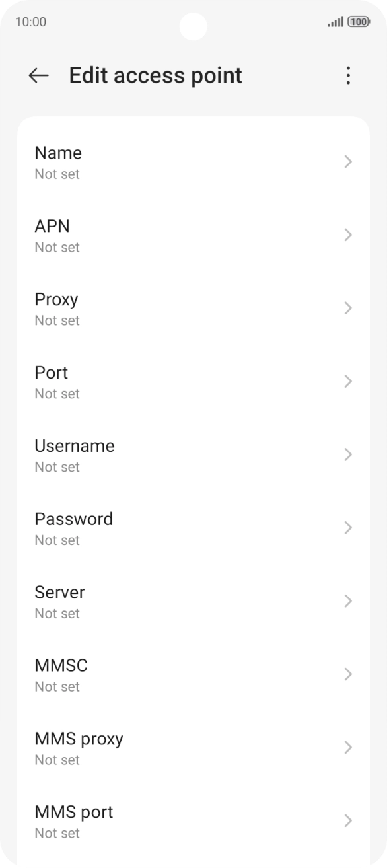Open the three-dot overflow menu
The width and height of the screenshot is (387, 868).
(348, 76)
